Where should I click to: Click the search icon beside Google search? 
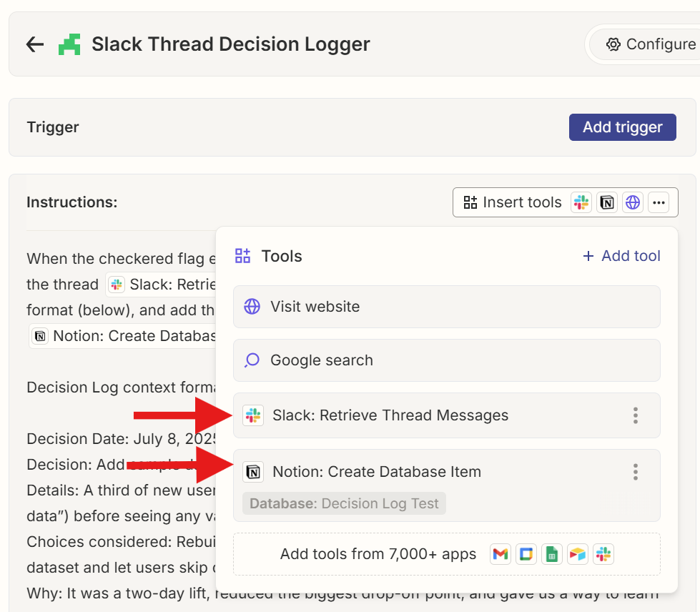(x=252, y=360)
